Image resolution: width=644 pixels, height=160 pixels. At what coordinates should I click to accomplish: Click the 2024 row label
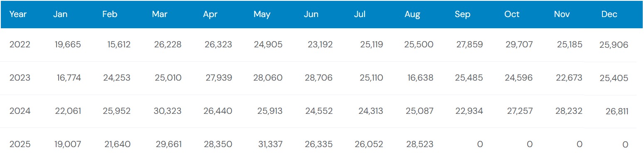tap(20, 111)
